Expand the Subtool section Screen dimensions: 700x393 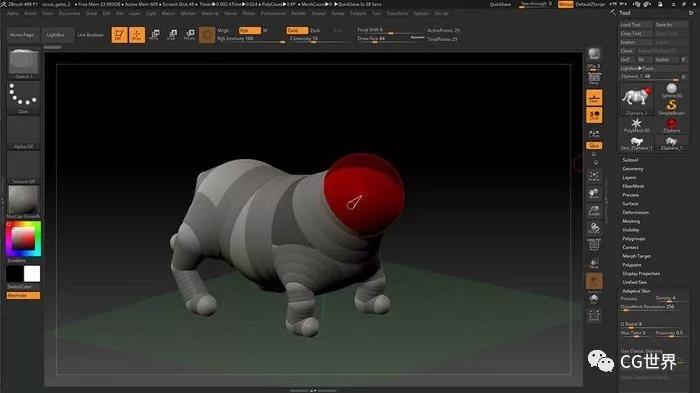(630, 160)
